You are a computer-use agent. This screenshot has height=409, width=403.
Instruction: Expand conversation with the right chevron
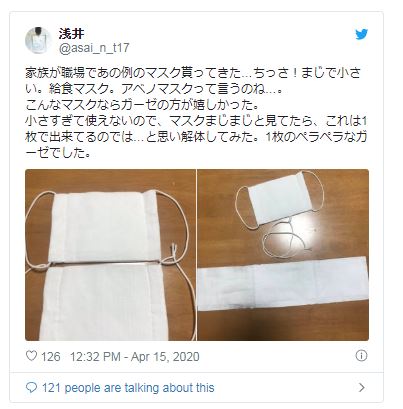coord(362,387)
